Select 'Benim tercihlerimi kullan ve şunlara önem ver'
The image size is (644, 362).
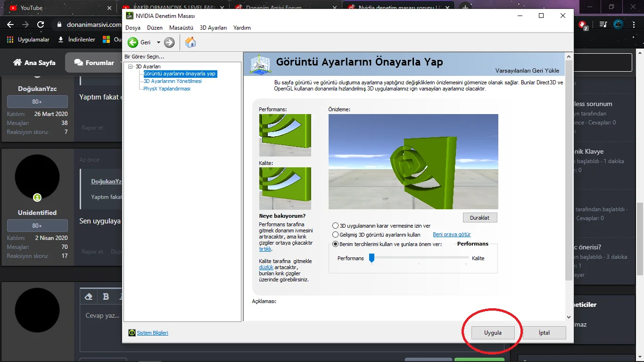click(335, 244)
